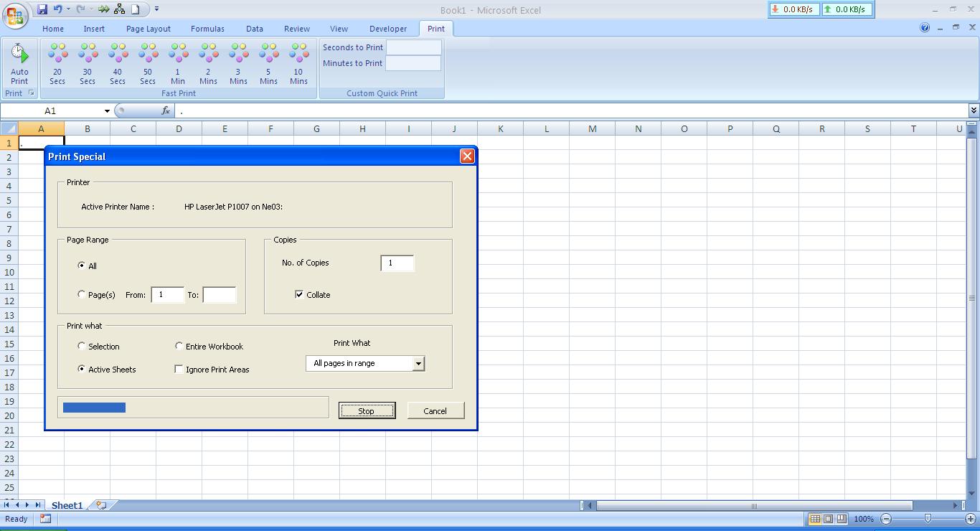Undo the last action
980x531 pixels.
pos(58,9)
